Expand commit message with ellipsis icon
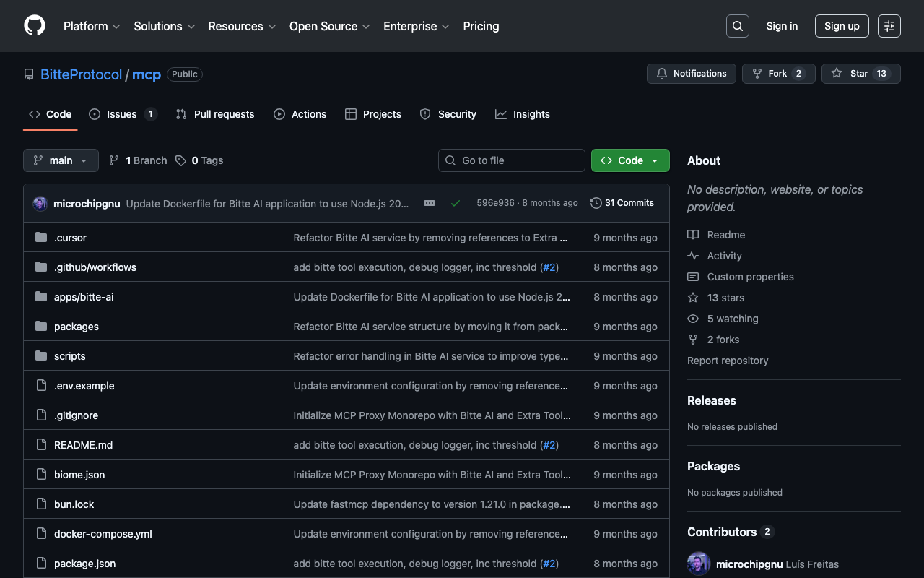Screen dimensions: 924x578 coord(430,203)
